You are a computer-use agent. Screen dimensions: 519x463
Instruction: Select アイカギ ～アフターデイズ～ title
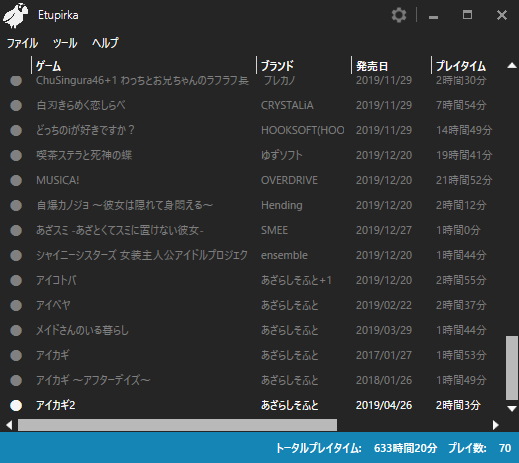[93, 380]
